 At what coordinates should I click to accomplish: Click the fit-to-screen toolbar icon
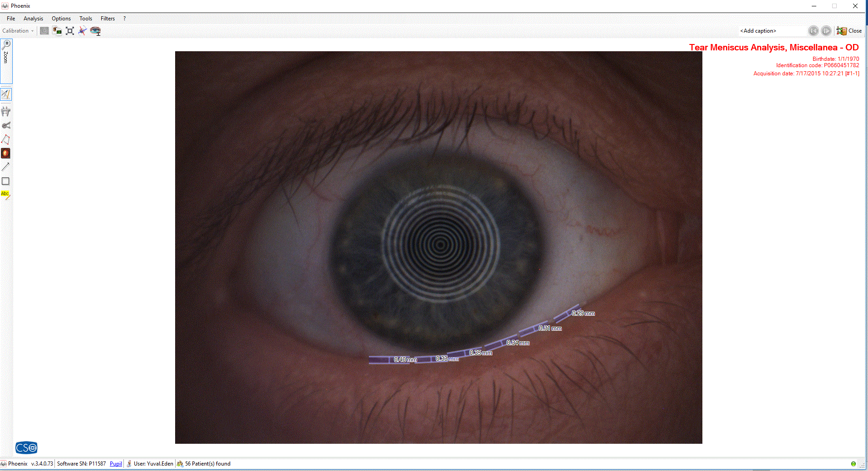[x=70, y=31]
